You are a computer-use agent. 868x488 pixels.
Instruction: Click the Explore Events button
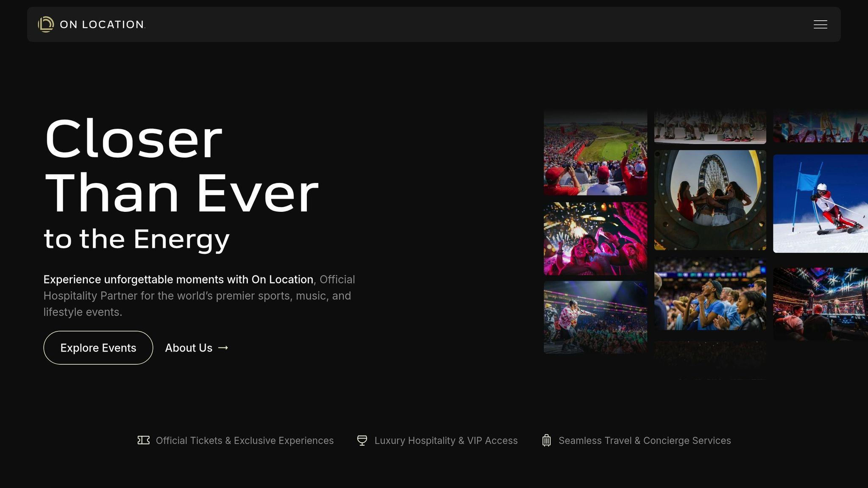(98, 348)
